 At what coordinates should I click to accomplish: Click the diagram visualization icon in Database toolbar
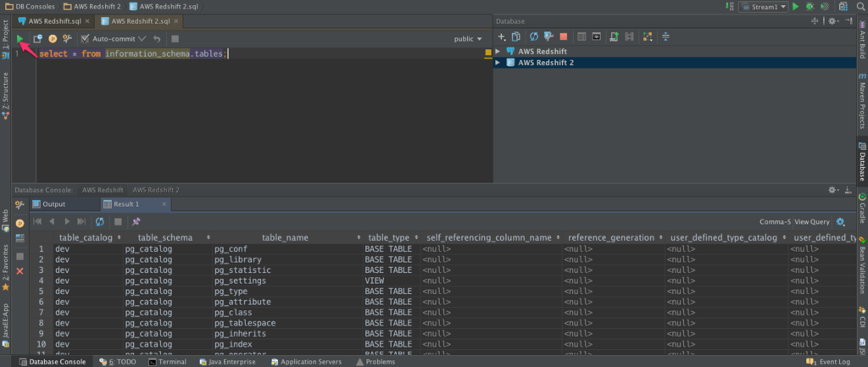pos(647,36)
